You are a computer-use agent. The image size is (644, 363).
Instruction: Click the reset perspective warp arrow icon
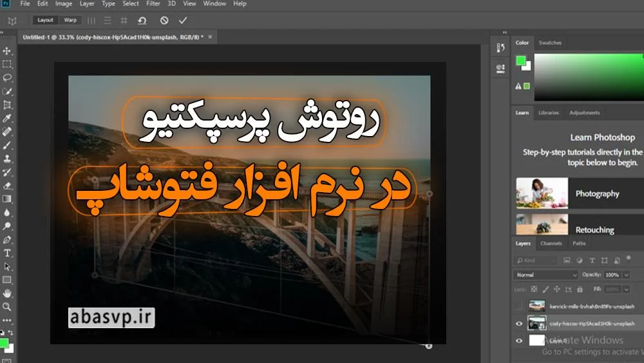click(x=142, y=20)
